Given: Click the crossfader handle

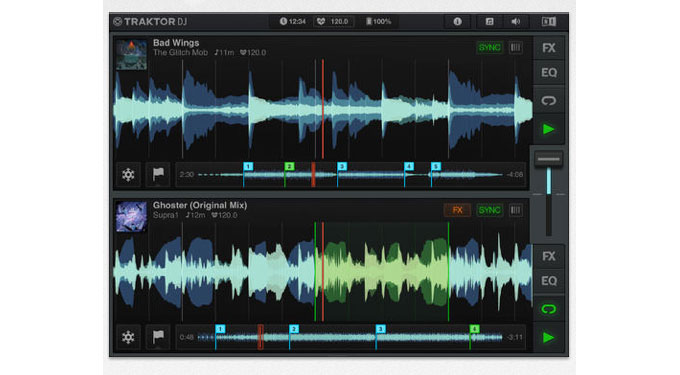Looking at the screenshot, I should [549, 159].
